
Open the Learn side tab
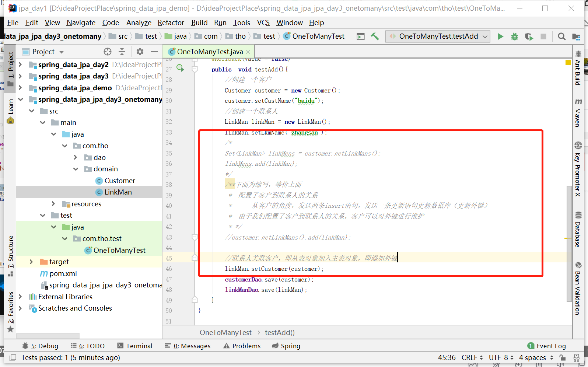click(11, 111)
